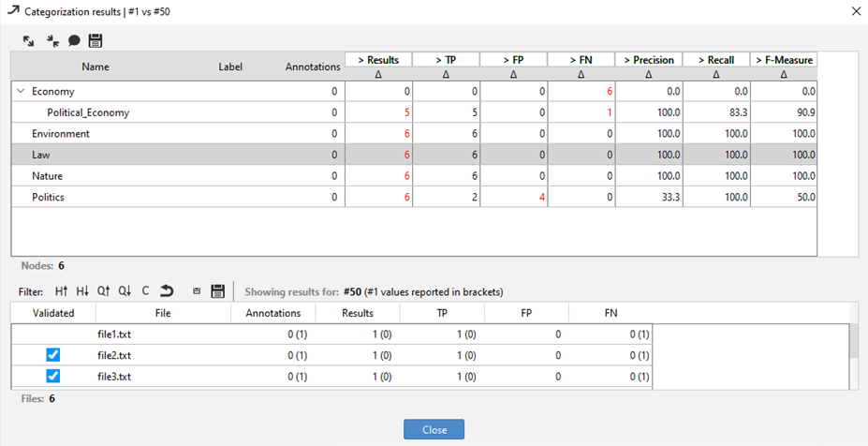The width and height of the screenshot is (868, 446).
Task: Uncheck the Validated box for file3.txt
Action: [53, 376]
